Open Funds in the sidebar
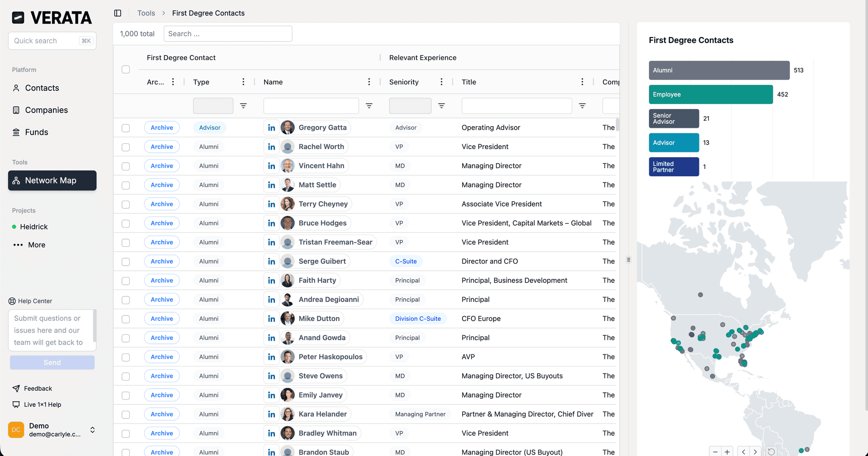This screenshot has width=868, height=456. [52, 132]
